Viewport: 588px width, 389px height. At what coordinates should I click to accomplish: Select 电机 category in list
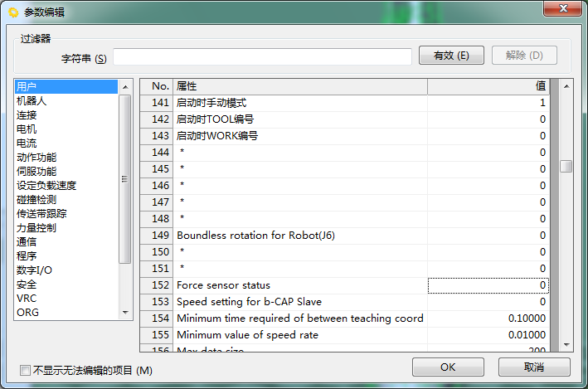click(x=27, y=129)
